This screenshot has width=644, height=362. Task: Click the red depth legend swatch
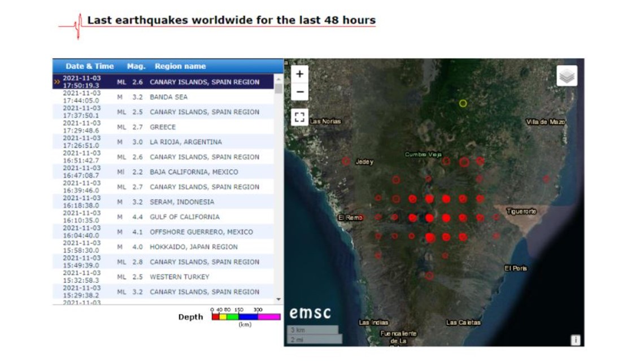coord(215,316)
